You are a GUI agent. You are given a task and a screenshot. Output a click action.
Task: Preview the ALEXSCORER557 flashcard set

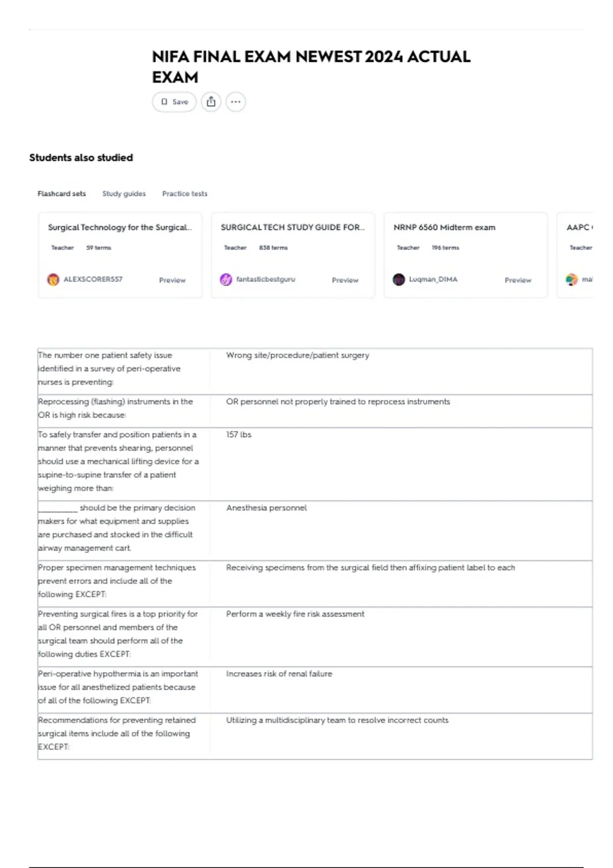pos(172,280)
